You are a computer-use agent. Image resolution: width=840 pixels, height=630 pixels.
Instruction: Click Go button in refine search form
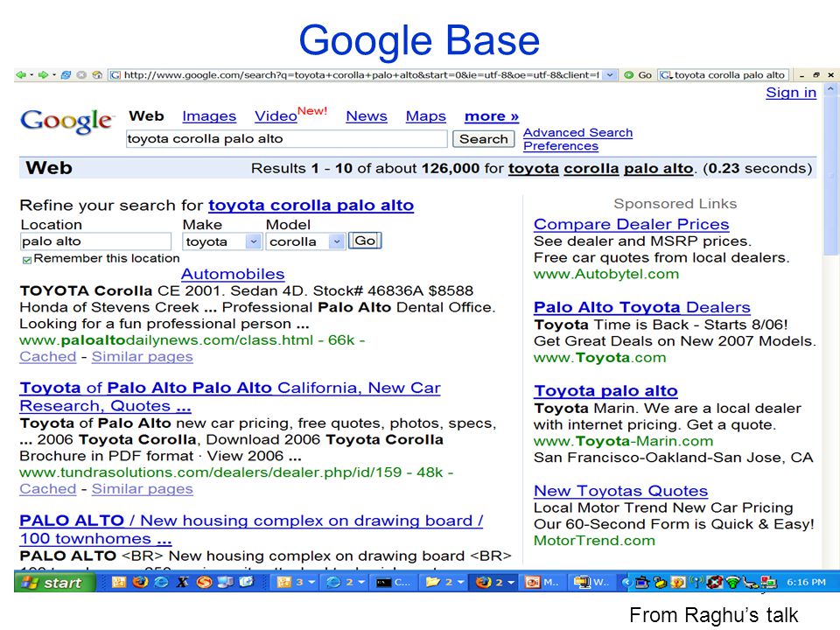365,241
